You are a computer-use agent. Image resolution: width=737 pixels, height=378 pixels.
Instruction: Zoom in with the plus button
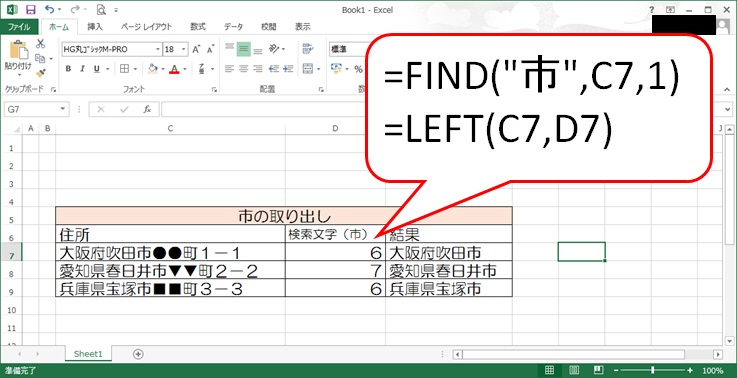[690, 370]
